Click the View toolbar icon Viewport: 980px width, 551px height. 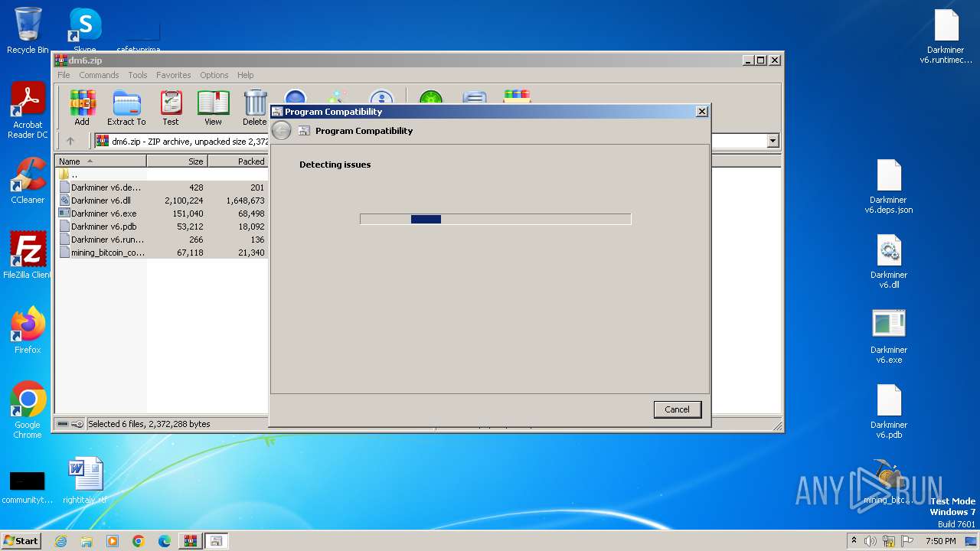213,108
